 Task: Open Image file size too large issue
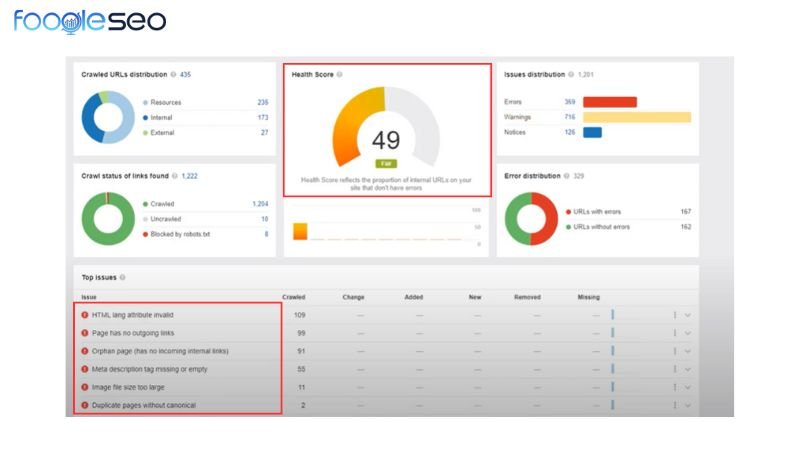coord(128,387)
